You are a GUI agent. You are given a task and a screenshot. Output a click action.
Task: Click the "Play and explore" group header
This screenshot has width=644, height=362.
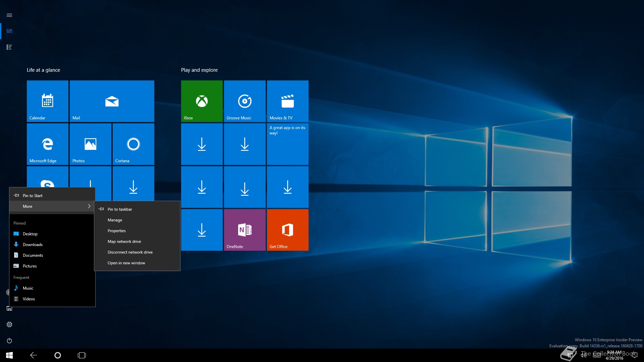pyautogui.click(x=199, y=70)
